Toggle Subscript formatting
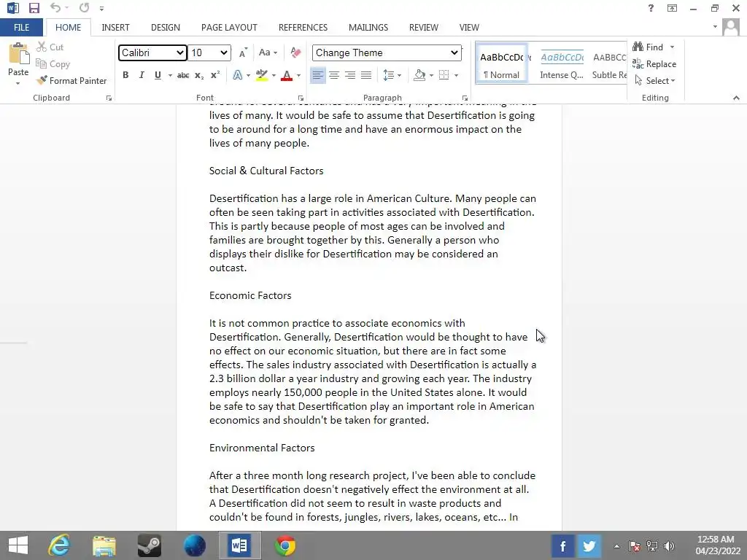Screen dimensions: 747x560 tap(199, 75)
